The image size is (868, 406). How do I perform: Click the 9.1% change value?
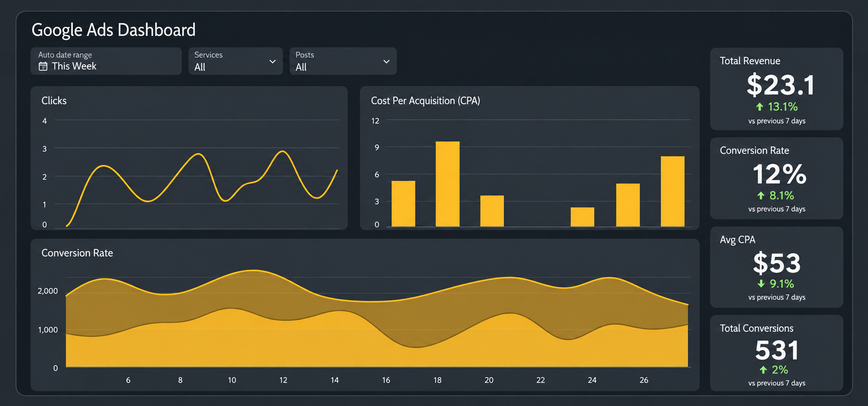pos(782,284)
